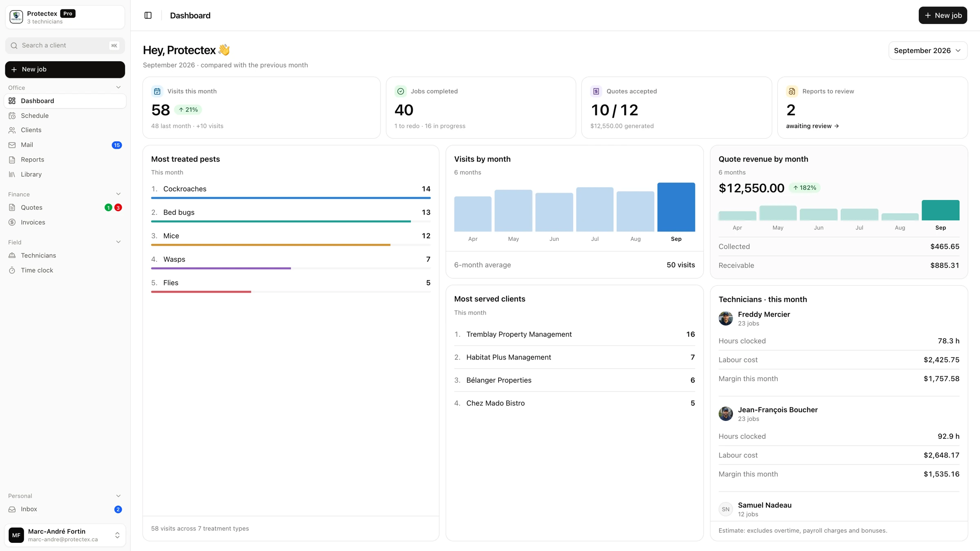Click the Reports to review icon
The width and height of the screenshot is (980, 551).
point(792,91)
